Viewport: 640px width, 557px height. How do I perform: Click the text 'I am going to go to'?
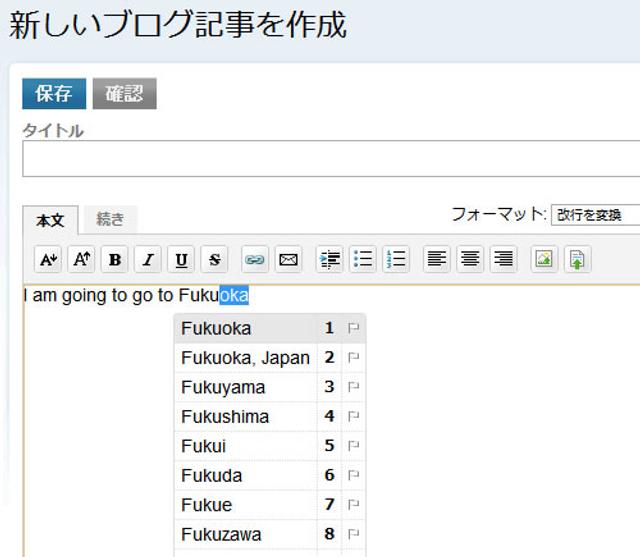click(98, 295)
